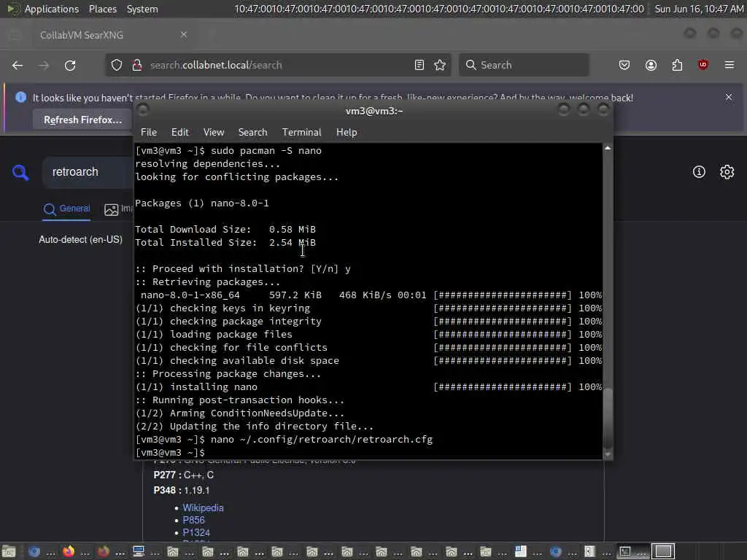This screenshot has height=560, width=747.
Task: Click the P277 : C++, C text
Action: click(183, 475)
